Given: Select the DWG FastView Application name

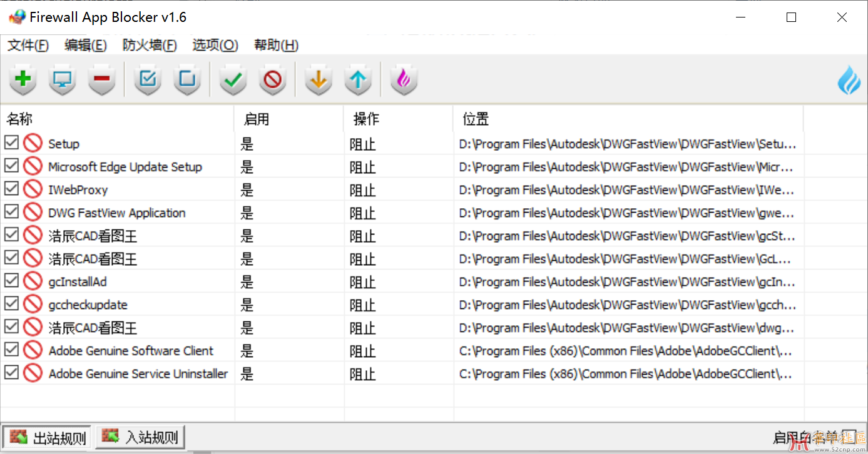Looking at the screenshot, I should coord(117,213).
